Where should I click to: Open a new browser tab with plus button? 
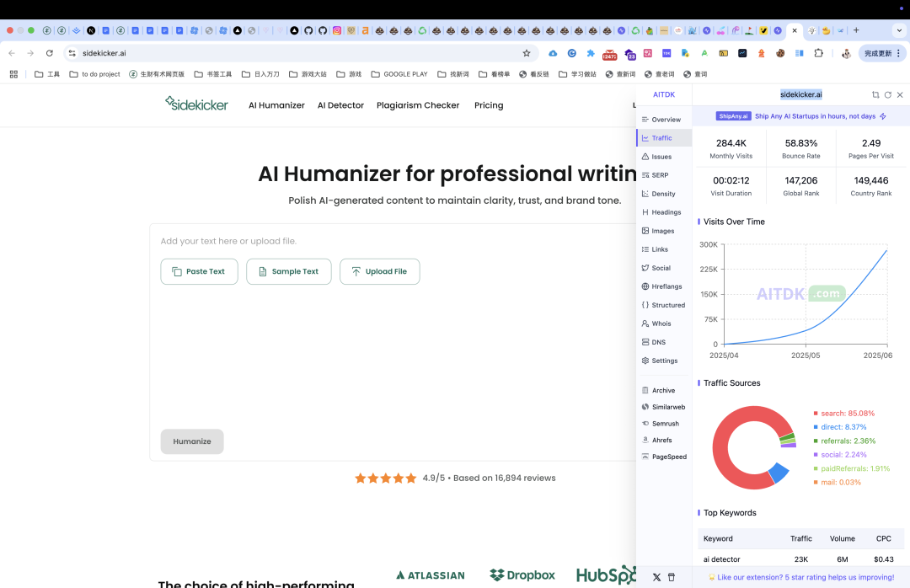point(856,30)
